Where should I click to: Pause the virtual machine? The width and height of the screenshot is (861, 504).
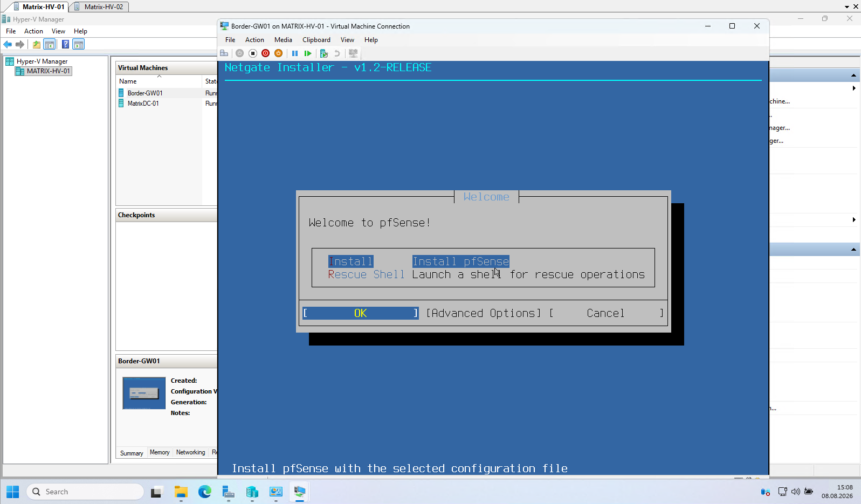point(295,53)
